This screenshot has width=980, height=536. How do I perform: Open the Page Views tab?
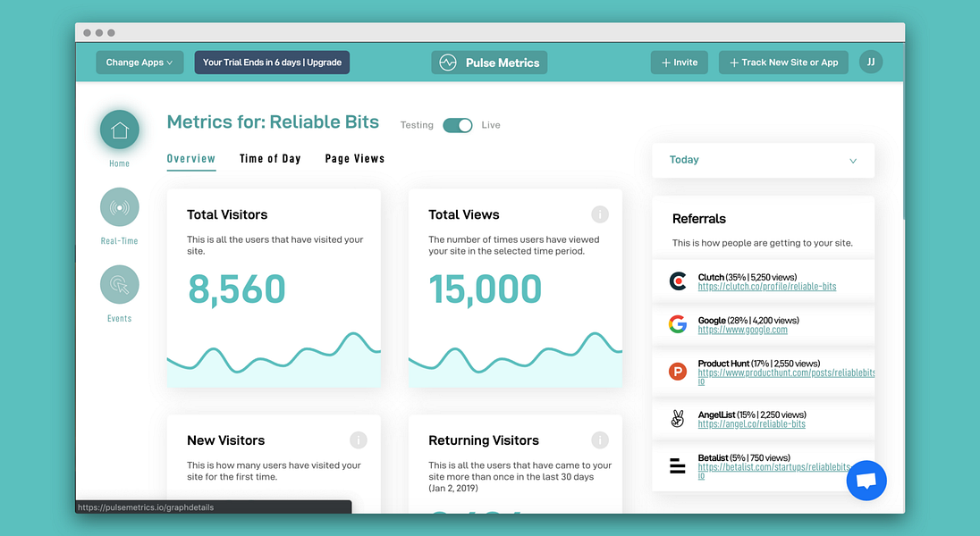pos(354,158)
